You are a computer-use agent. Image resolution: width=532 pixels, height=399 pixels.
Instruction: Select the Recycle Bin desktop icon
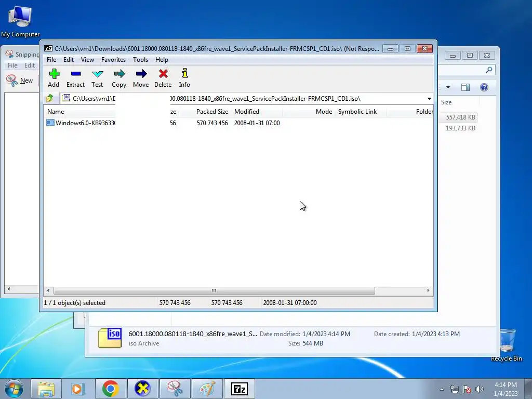click(507, 344)
